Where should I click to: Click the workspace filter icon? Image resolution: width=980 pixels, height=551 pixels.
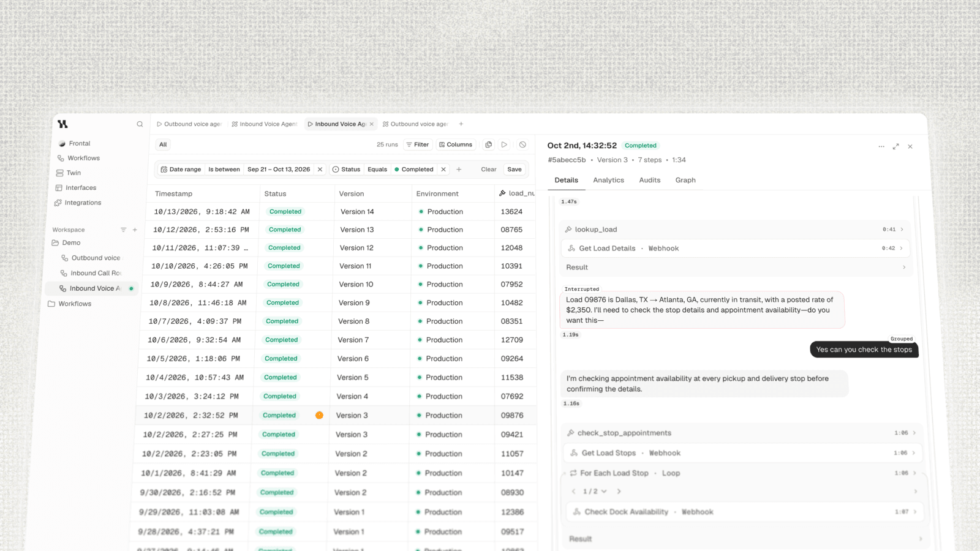pos(123,230)
